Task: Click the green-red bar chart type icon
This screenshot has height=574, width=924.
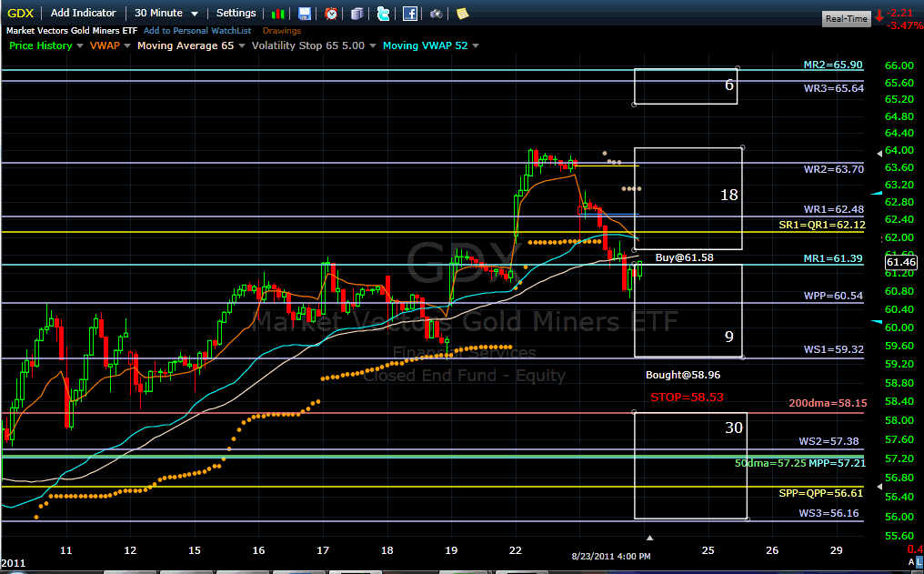Action: 278,14
